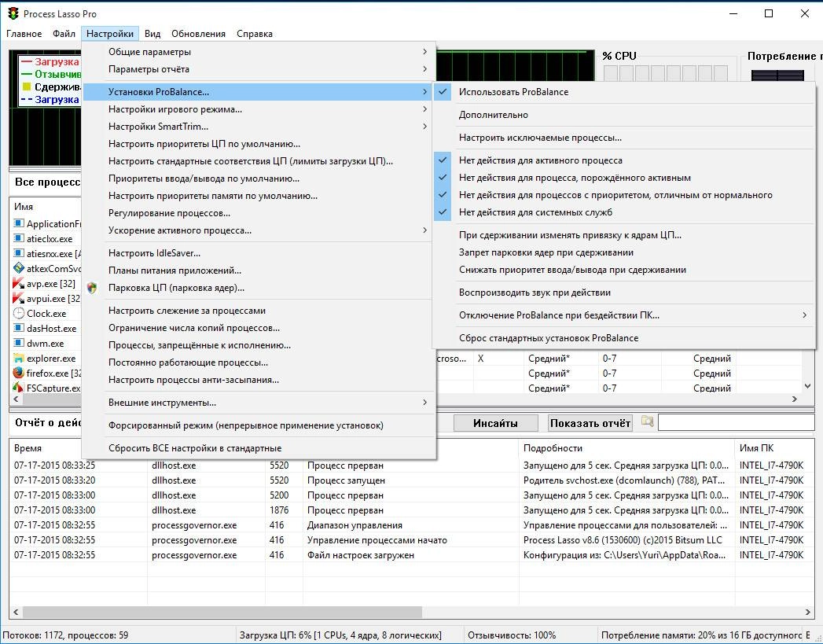823x644 pixels.
Task: Click the Kaspersky icon beside avpui.exe
Action: pos(18,298)
